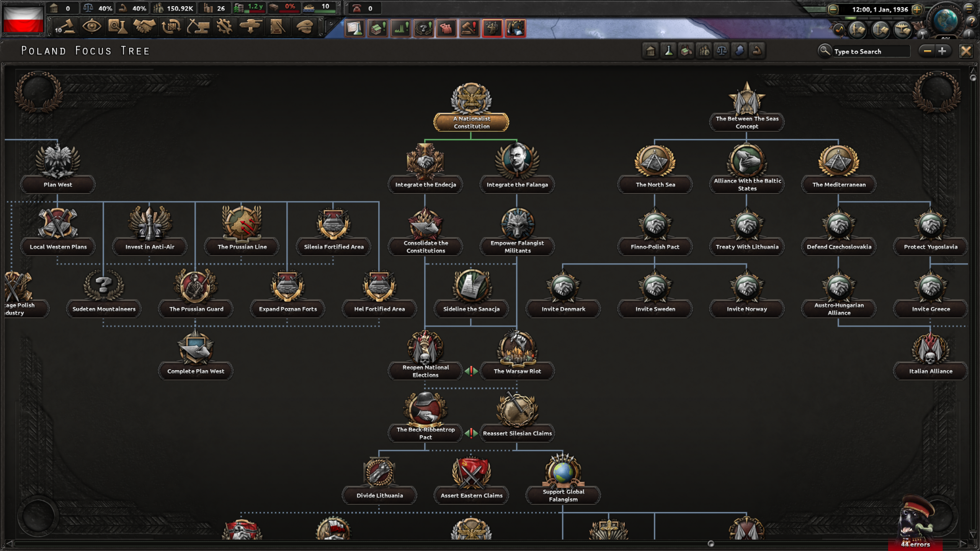Click the red phone command power icon

(x=356, y=8)
